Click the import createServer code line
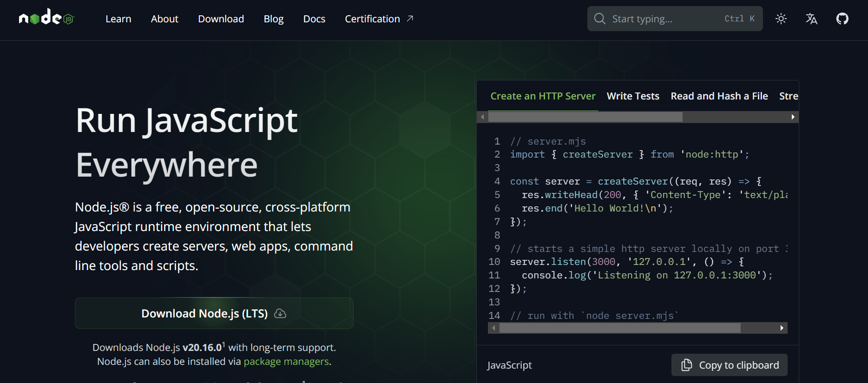 coord(630,154)
